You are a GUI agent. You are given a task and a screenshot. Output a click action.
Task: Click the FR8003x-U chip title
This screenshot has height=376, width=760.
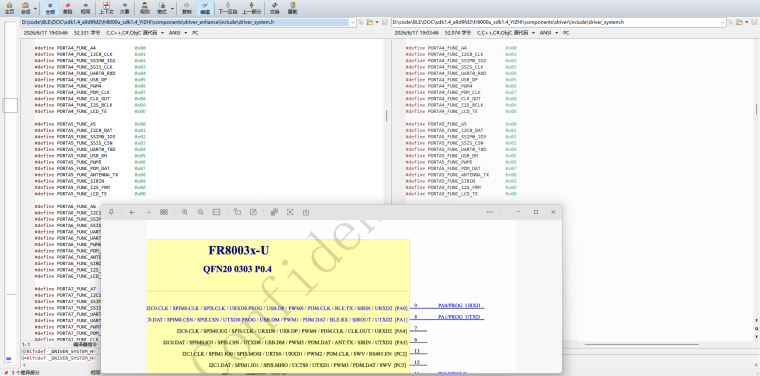point(238,250)
